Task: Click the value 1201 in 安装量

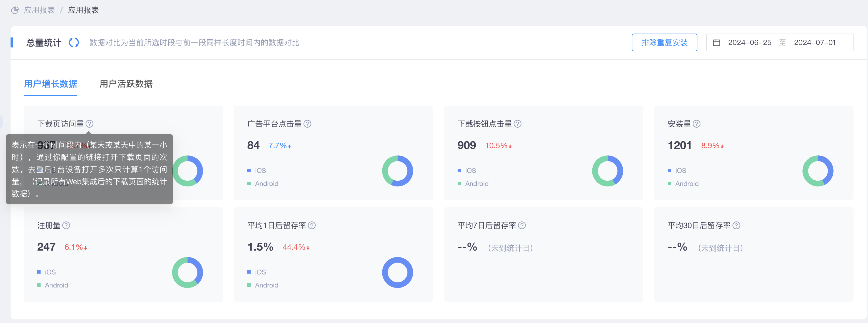Action: point(679,145)
